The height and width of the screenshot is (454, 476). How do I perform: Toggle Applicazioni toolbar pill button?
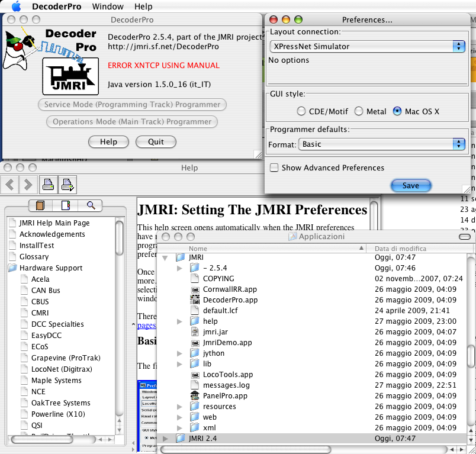(x=465, y=237)
